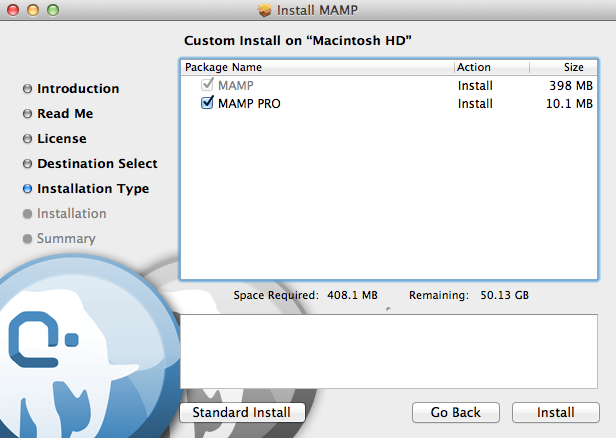
Task: Select the MAMP PRO package name
Action: tap(249, 104)
